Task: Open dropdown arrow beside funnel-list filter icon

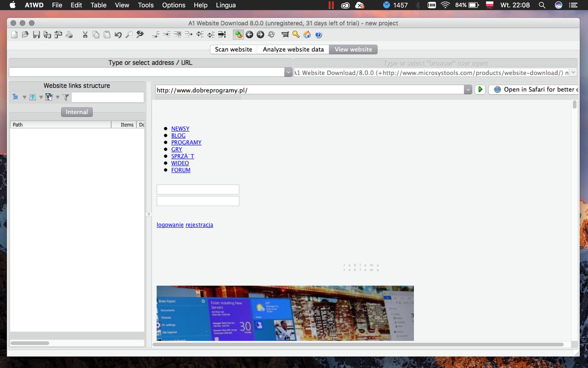Action: point(57,97)
